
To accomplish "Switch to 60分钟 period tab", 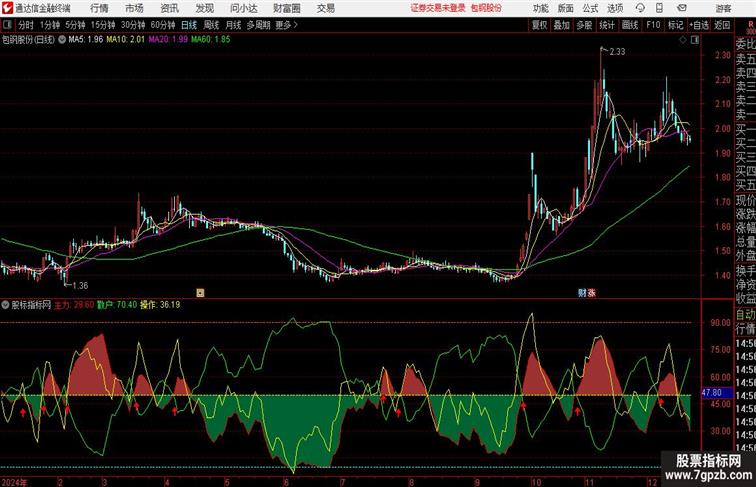I will coord(163,25).
